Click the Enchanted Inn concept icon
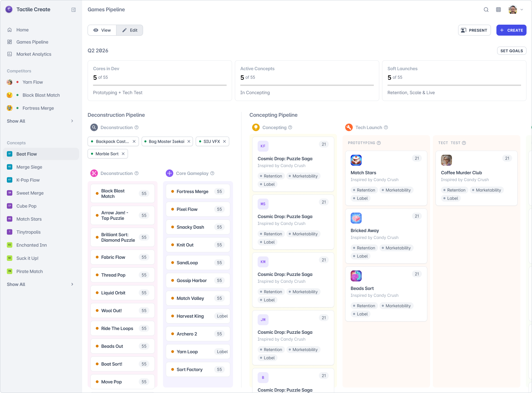This screenshot has width=532, height=393. (10, 245)
